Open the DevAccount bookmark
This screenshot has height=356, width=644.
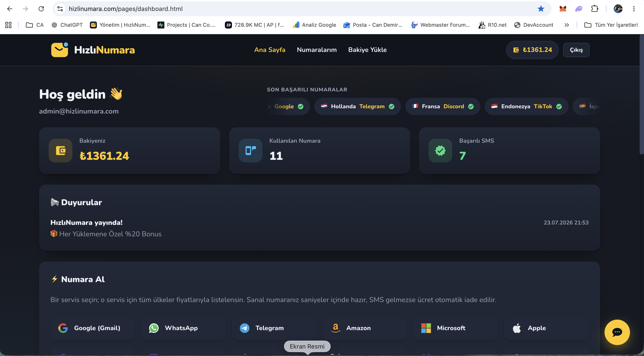coord(534,25)
